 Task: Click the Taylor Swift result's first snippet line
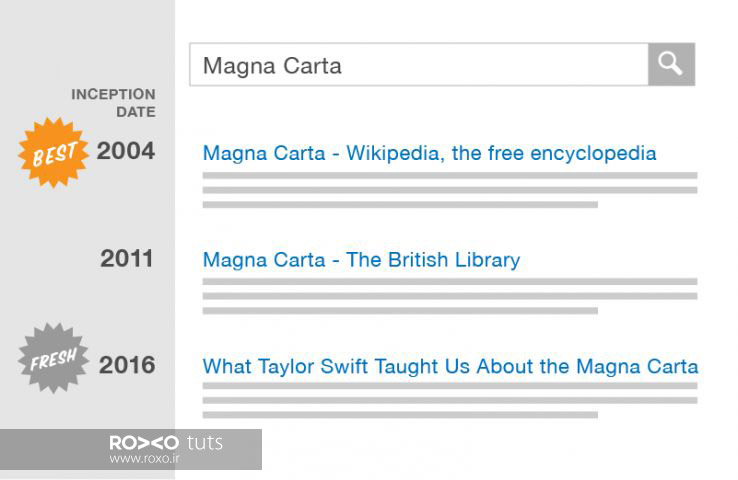coord(450,386)
